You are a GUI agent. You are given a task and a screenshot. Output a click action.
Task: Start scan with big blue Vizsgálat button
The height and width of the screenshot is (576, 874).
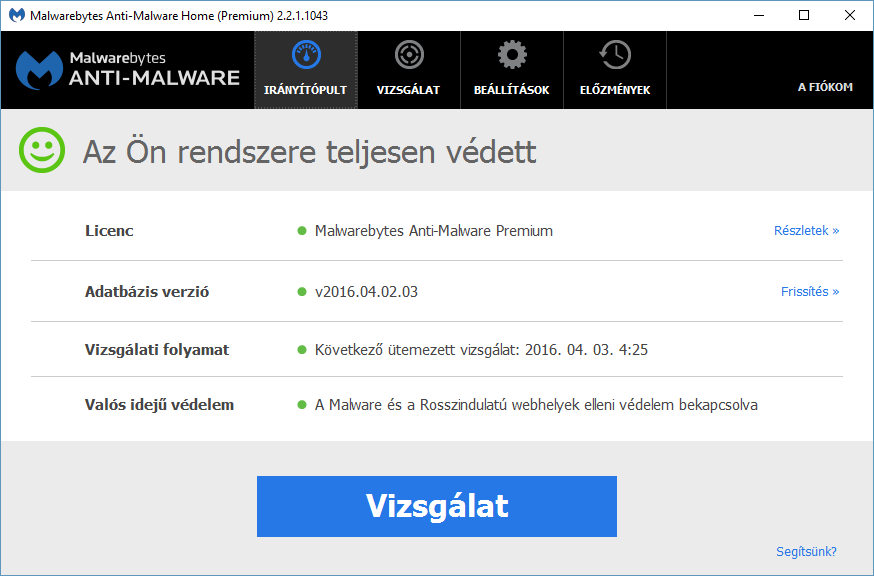tap(437, 506)
